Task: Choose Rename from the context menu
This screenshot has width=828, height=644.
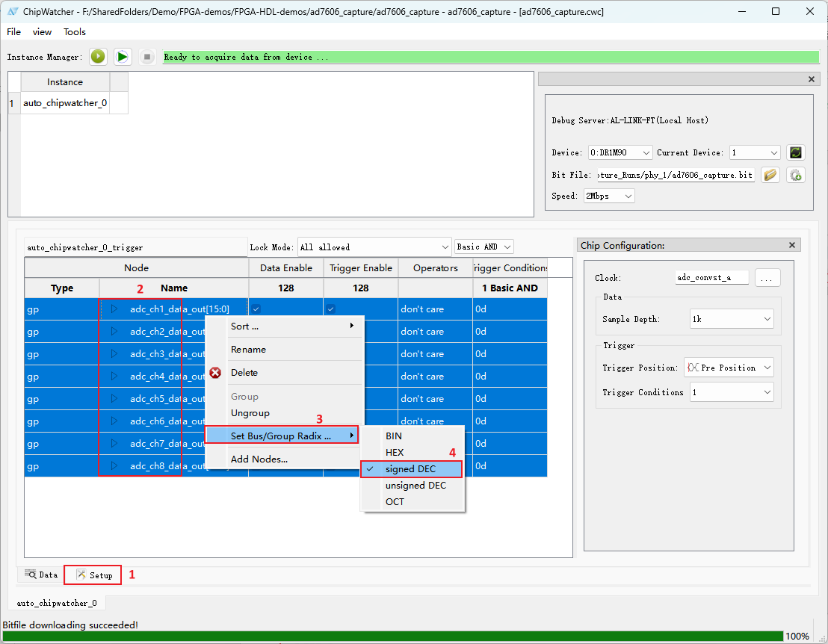Action: pos(284,350)
